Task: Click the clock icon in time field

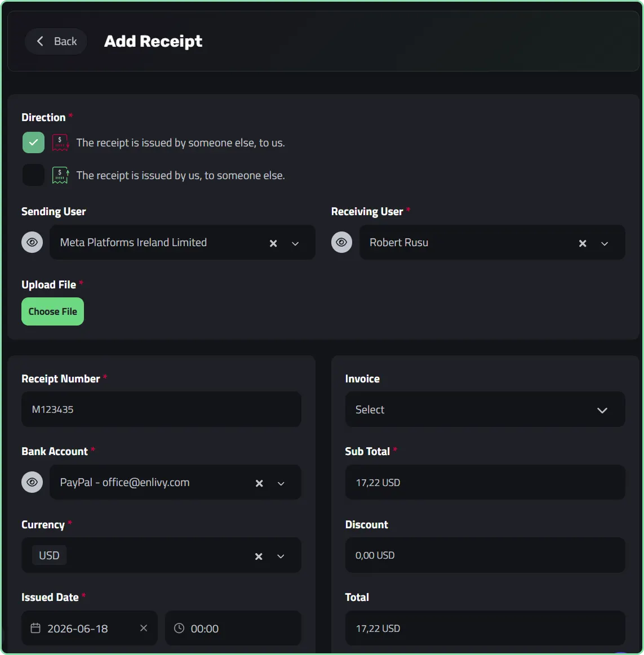Action: point(179,628)
